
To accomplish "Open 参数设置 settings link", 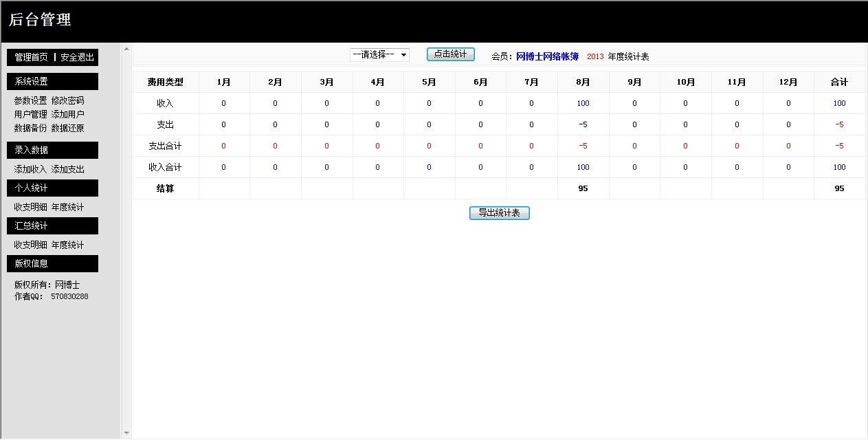I will coord(30,100).
